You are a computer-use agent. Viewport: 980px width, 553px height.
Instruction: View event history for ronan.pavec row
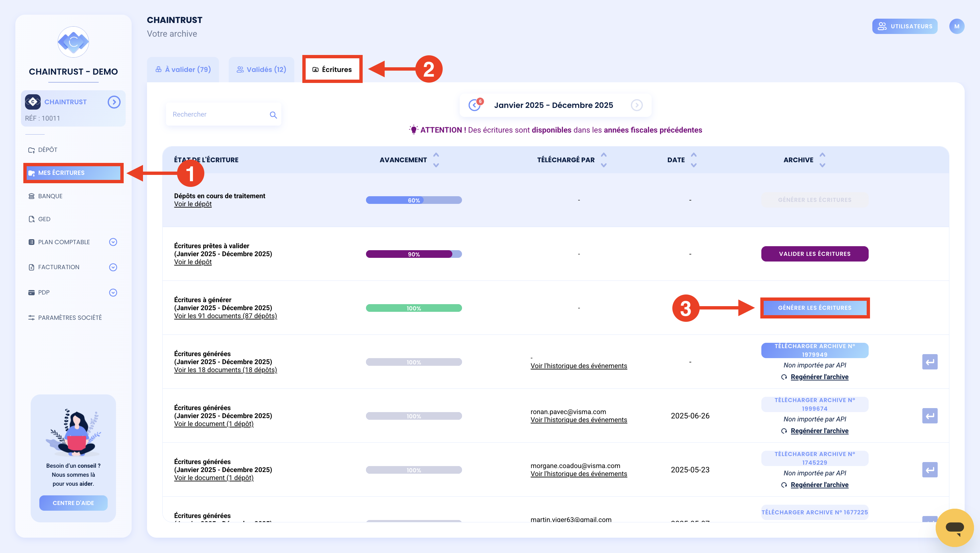tap(579, 420)
